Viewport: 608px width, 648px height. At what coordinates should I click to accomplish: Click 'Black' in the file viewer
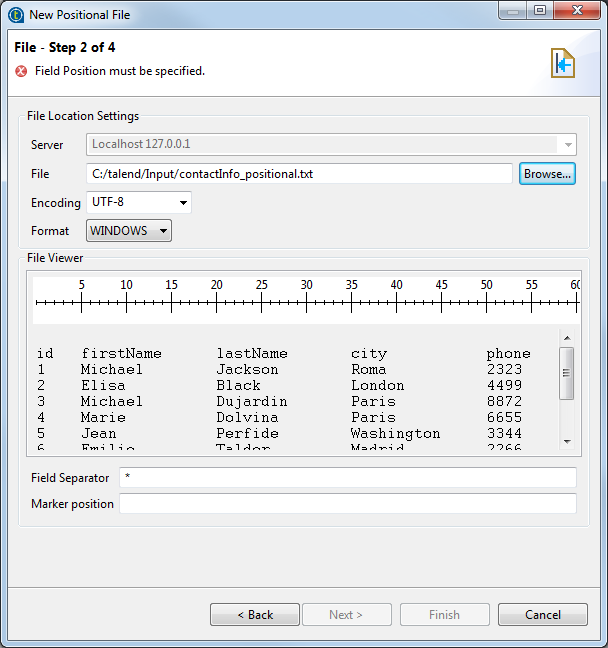(x=238, y=386)
